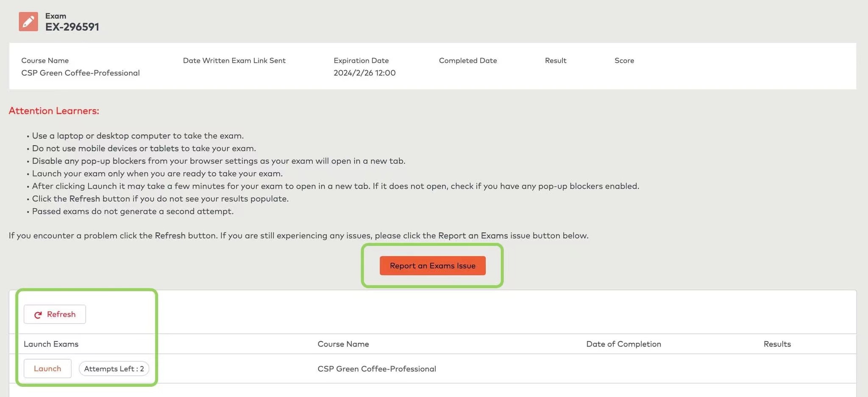This screenshot has width=868, height=397.
Task: Click CSP Green Coffee-Professional in the table row
Action: tap(376, 369)
